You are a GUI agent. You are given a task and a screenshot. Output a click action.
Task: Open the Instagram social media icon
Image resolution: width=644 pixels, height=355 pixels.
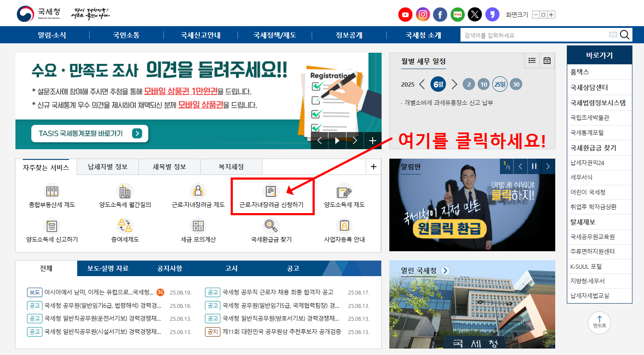[423, 14]
